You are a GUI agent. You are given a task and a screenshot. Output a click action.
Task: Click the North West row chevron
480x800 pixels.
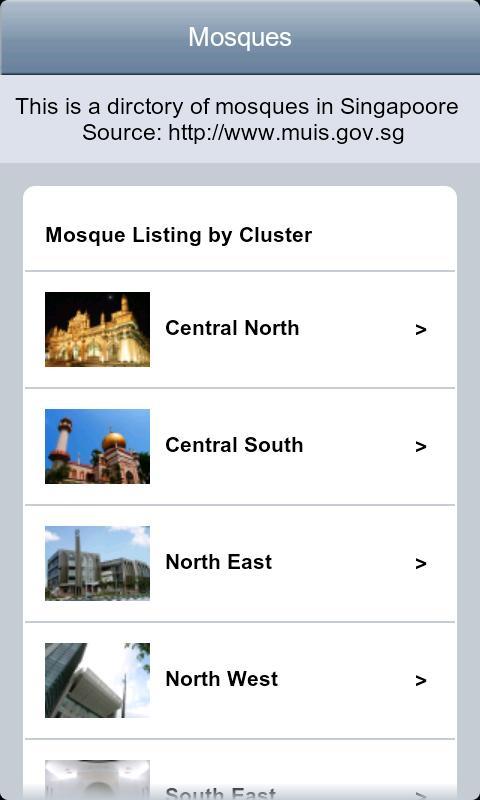421,681
